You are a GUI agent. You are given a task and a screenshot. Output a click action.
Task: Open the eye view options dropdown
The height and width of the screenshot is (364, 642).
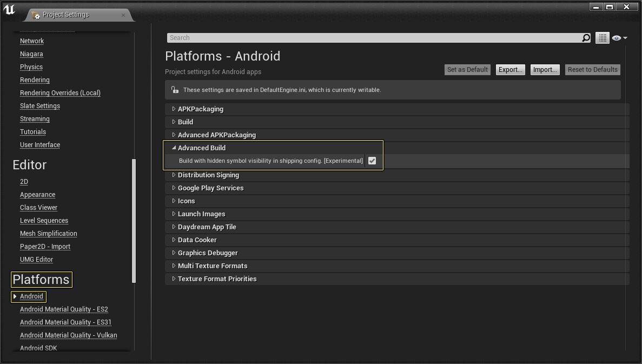pyautogui.click(x=619, y=38)
